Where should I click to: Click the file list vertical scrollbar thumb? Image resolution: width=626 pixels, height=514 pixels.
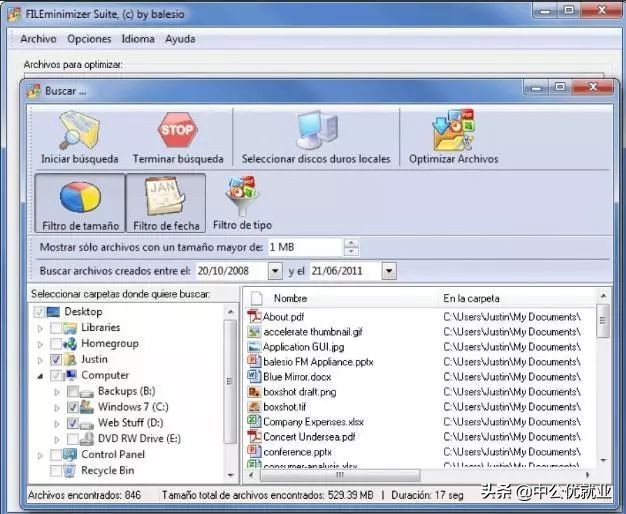click(x=603, y=321)
